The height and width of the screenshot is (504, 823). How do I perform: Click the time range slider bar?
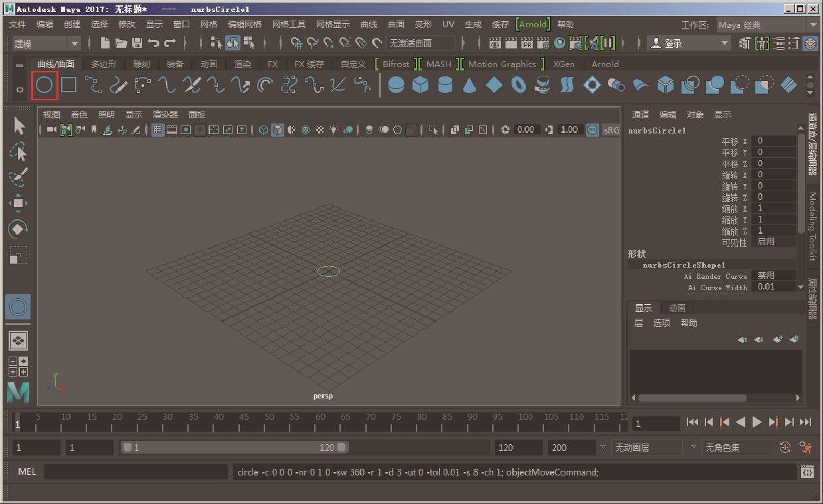[232, 448]
